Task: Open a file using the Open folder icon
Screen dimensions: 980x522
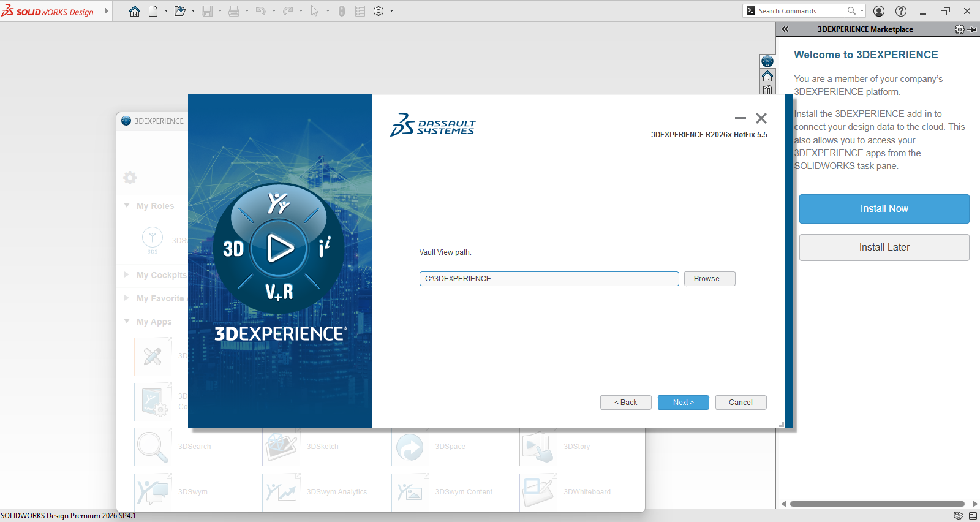Action: (x=179, y=11)
